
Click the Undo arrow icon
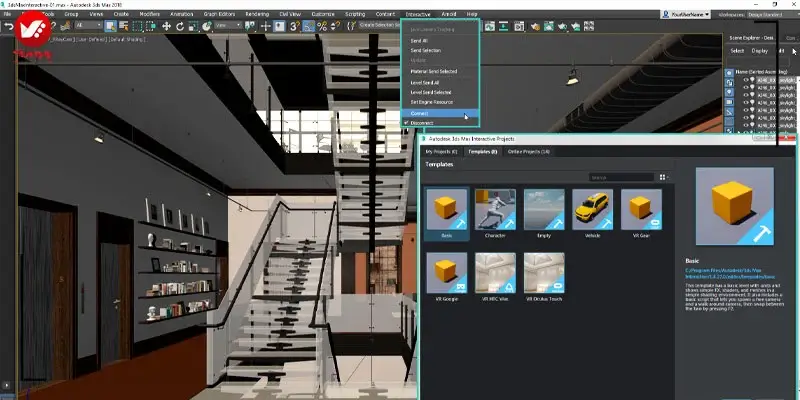click(9, 26)
